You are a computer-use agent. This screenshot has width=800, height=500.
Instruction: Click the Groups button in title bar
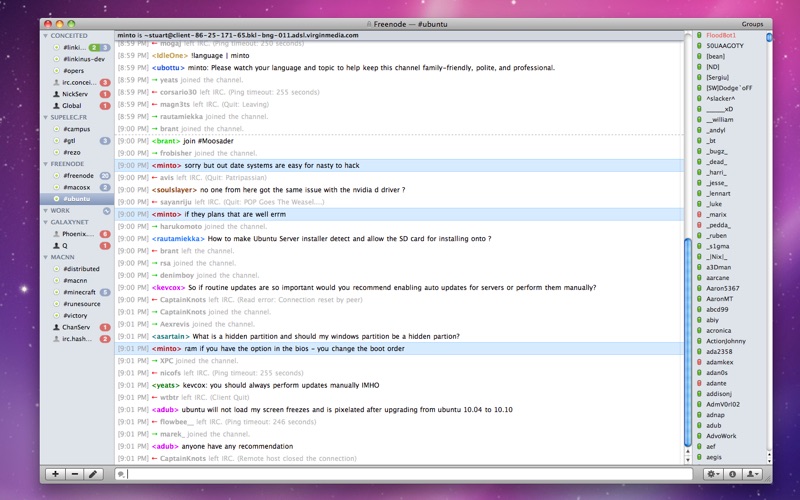coord(752,24)
